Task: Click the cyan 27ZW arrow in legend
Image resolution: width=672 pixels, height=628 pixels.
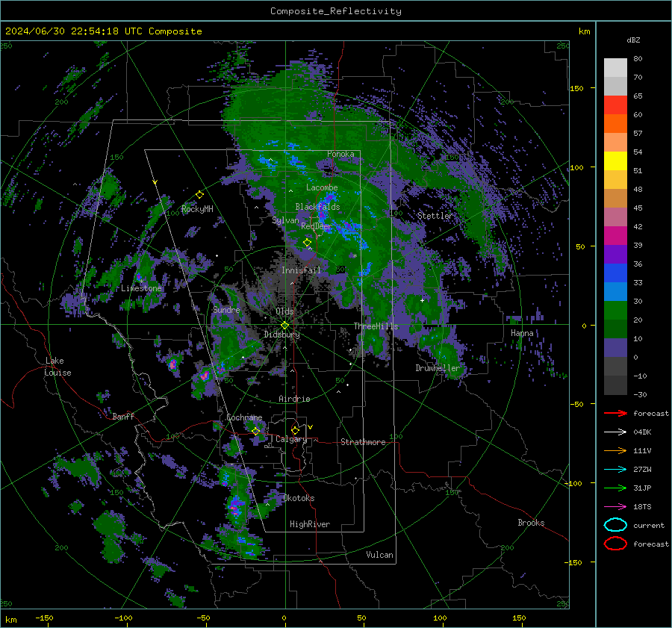Action: click(615, 470)
